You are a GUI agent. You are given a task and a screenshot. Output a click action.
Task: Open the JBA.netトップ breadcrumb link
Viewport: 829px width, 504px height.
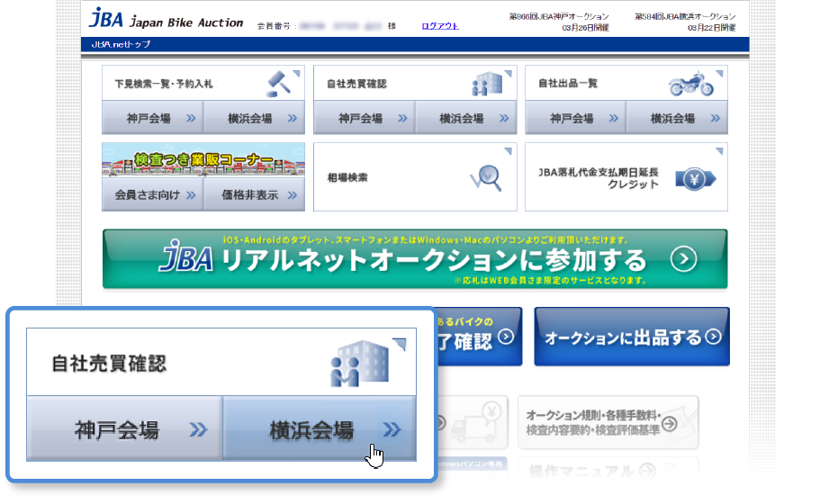pyautogui.click(x=121, y=44)
